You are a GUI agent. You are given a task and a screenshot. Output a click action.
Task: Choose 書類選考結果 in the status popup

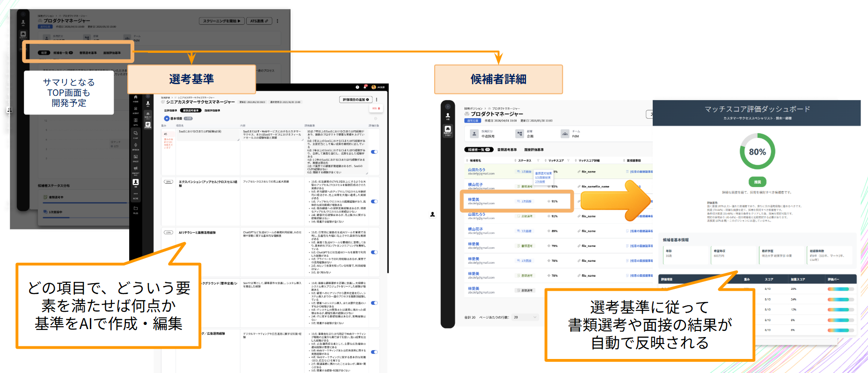(x=543, y=173)
